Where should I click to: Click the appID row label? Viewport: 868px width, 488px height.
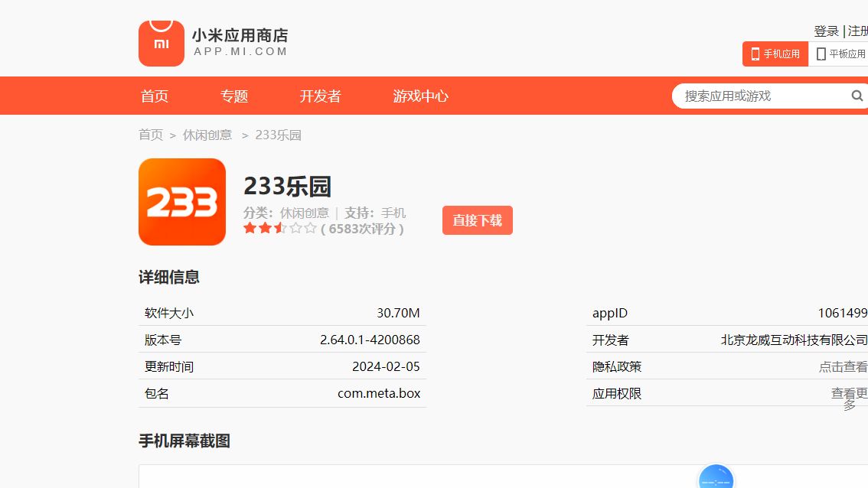coord(610,313)
